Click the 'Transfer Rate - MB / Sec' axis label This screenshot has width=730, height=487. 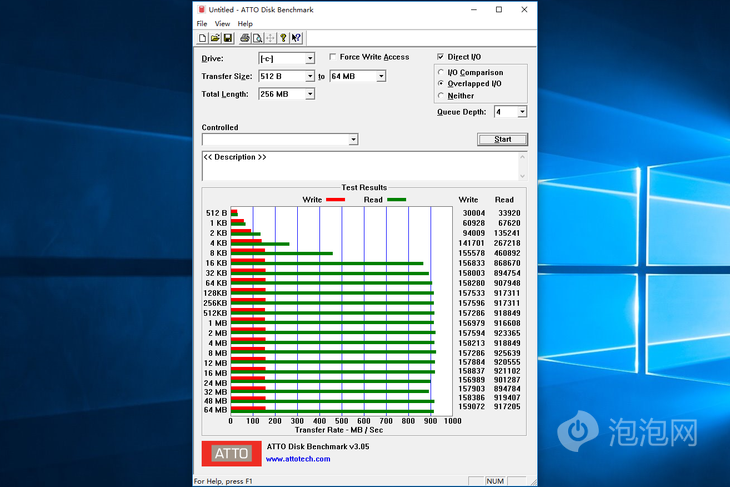[339, 430]
